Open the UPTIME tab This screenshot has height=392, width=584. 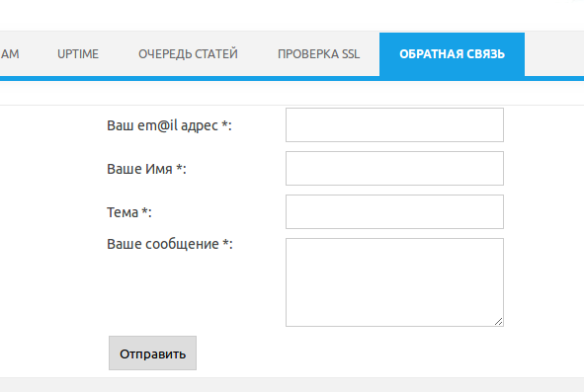click(x=78, y=54)
